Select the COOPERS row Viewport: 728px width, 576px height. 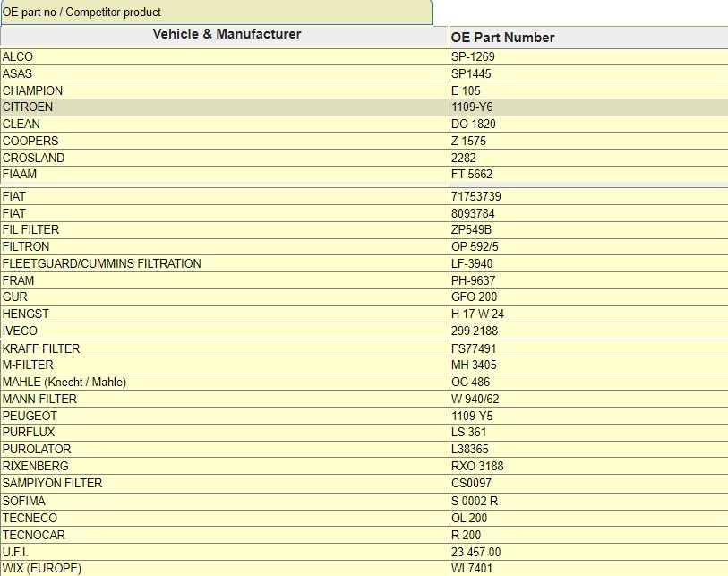pyautogui.click(x=364, y=141)
